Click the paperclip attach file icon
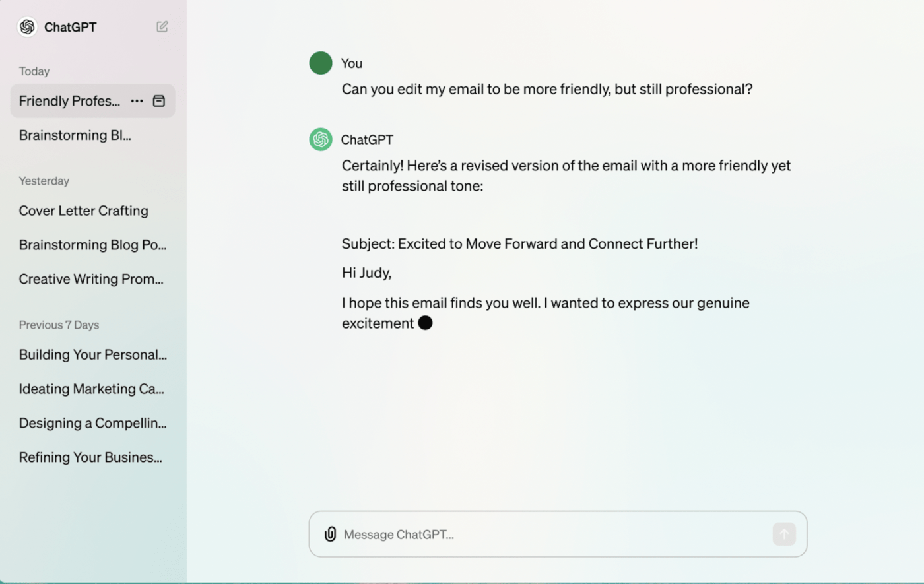The width and height of the screenshot is (924, 584). (330, 534)
